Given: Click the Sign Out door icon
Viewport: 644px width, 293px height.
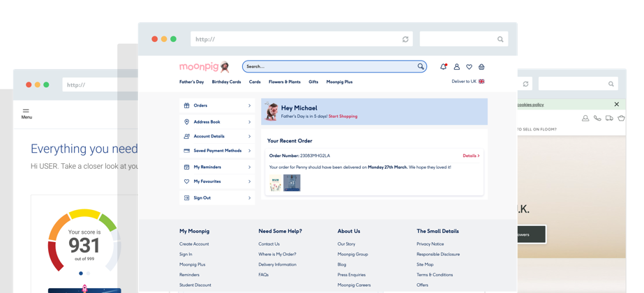Looking at the screenshot, I should (186, 198).
